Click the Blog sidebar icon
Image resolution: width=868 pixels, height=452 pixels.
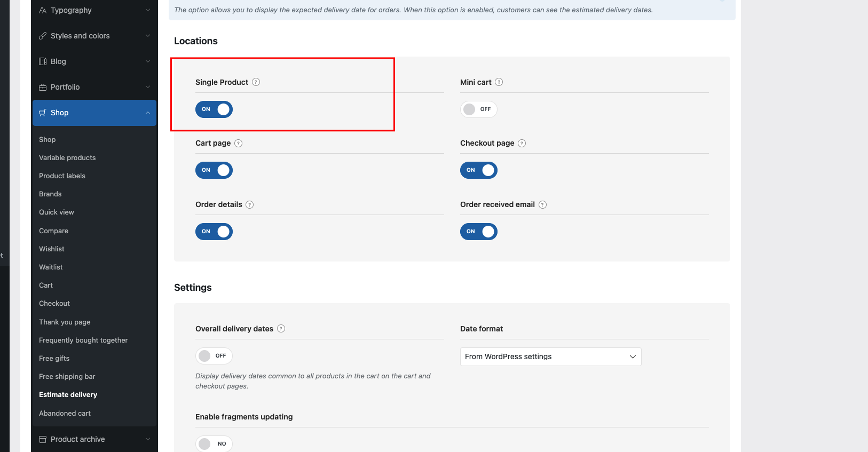point(43,61)
